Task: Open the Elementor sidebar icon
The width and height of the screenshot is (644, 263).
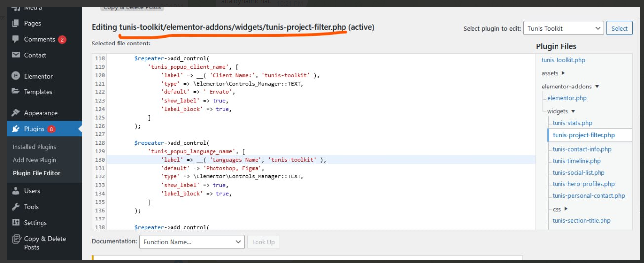Action: click(x=16, y=76)
